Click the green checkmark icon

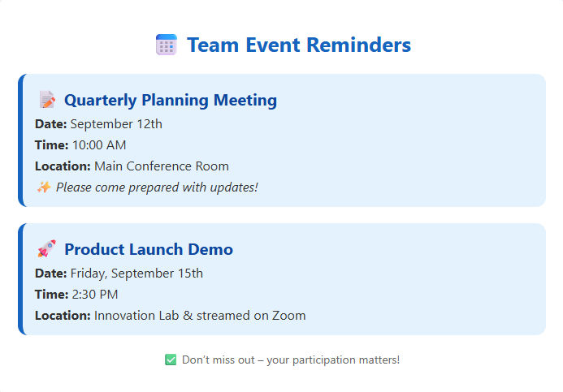[171, 360]
